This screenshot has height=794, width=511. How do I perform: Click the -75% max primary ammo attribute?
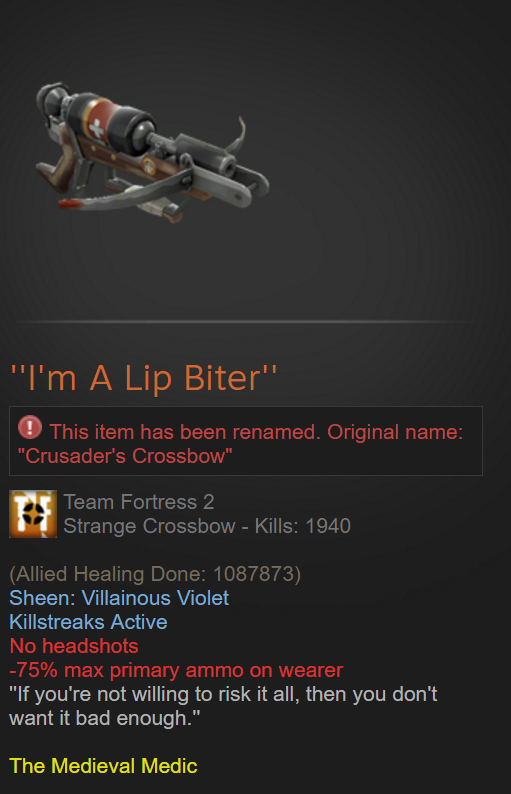click(x=176, y=670)
